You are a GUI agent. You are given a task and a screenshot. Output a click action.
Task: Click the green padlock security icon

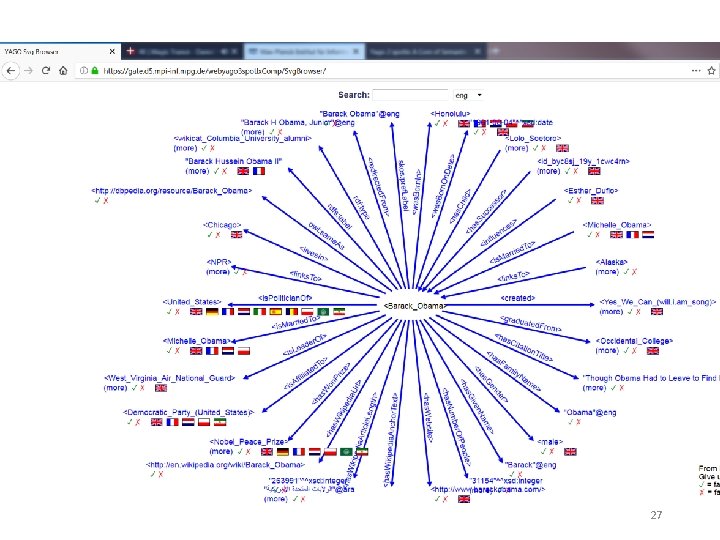point(95,71)
